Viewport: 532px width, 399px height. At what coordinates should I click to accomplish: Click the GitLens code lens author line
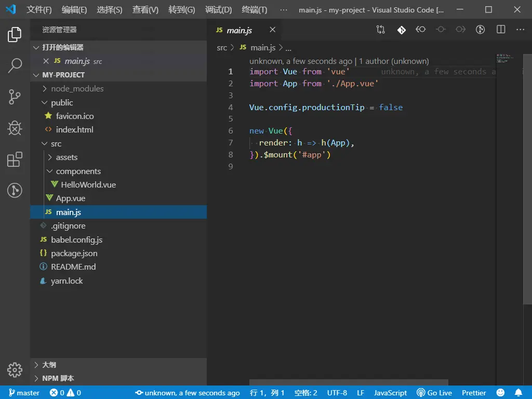339,61
